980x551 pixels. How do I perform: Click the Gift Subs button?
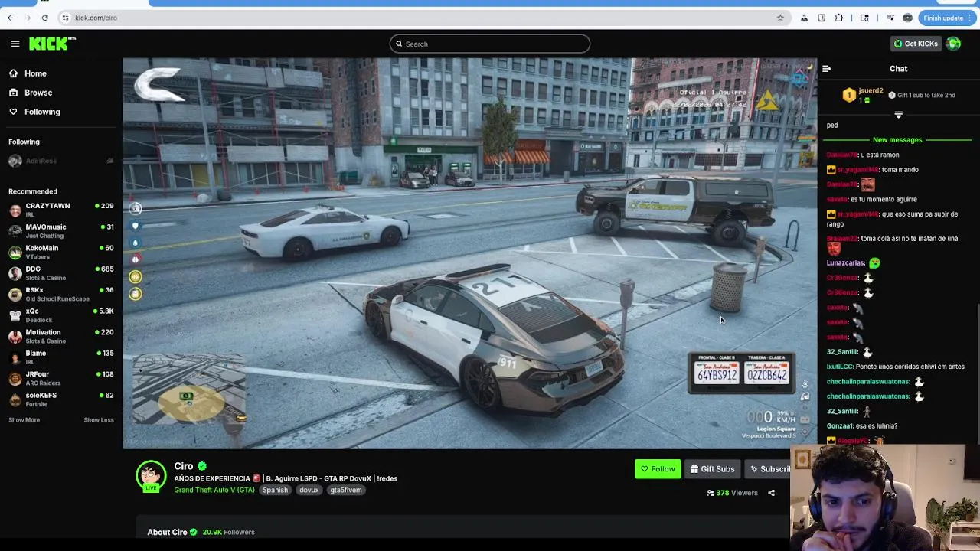712,469
